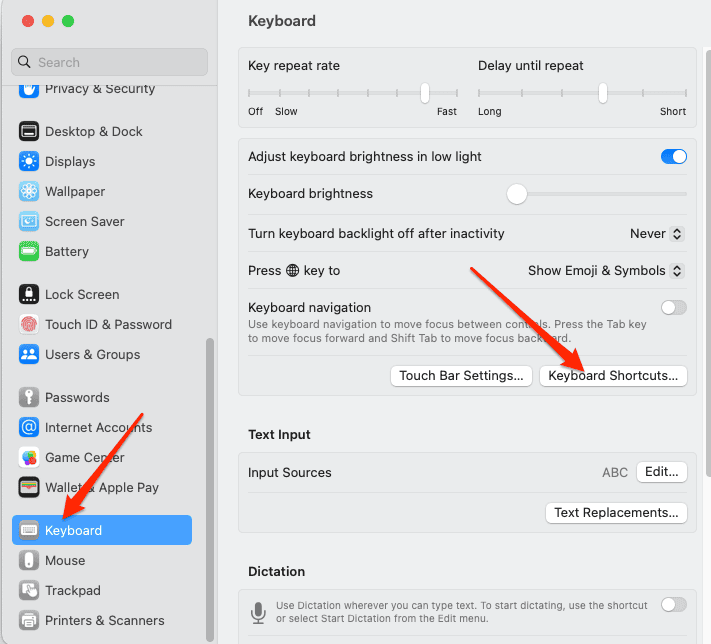The height and width of the screenshot is (644, 711).
Task: Click the Dictation microphone icon
Action: point(260,611)
